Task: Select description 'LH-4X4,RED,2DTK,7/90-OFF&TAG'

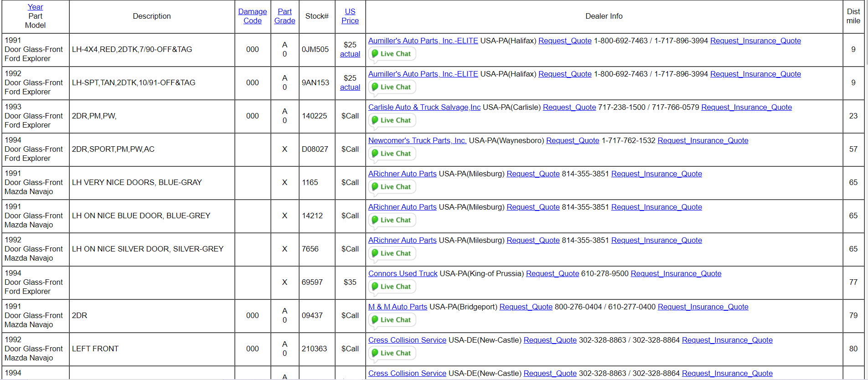Action: click(x=132, y=49)
